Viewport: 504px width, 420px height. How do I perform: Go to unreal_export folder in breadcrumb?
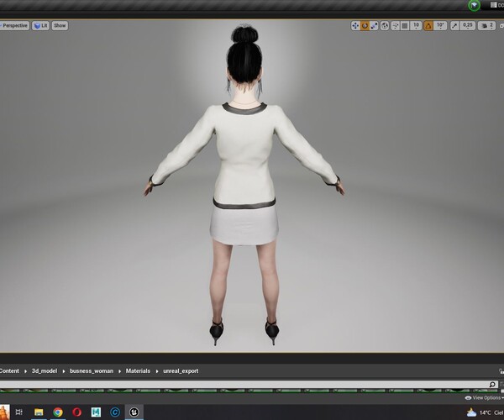(x=181, y=370)
